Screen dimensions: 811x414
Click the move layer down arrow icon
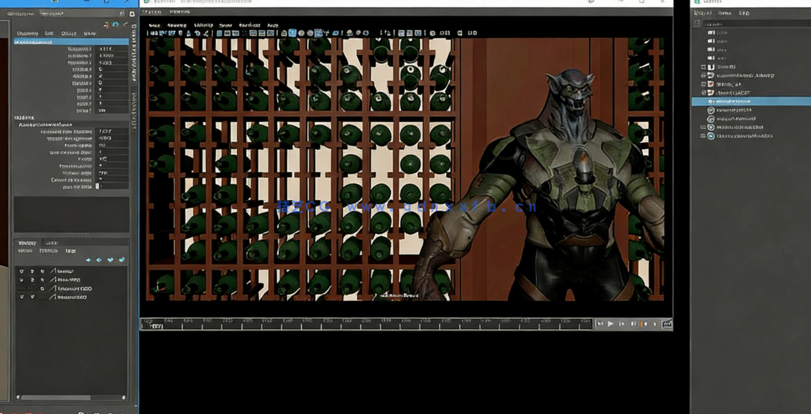coord(99,260)
